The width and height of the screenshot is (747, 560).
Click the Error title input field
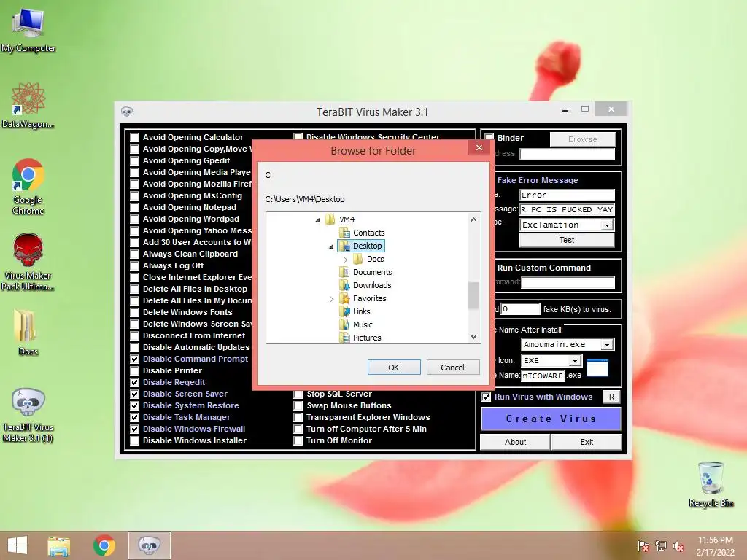567,195
